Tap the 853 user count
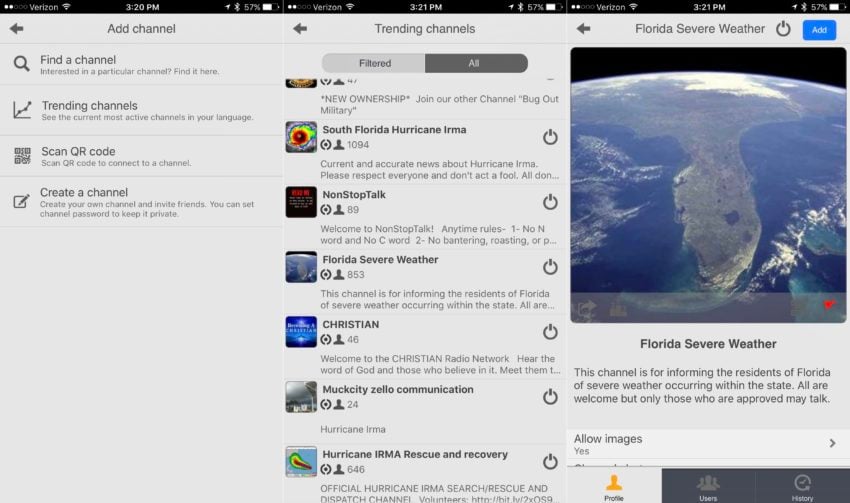 tap(356, 275)
